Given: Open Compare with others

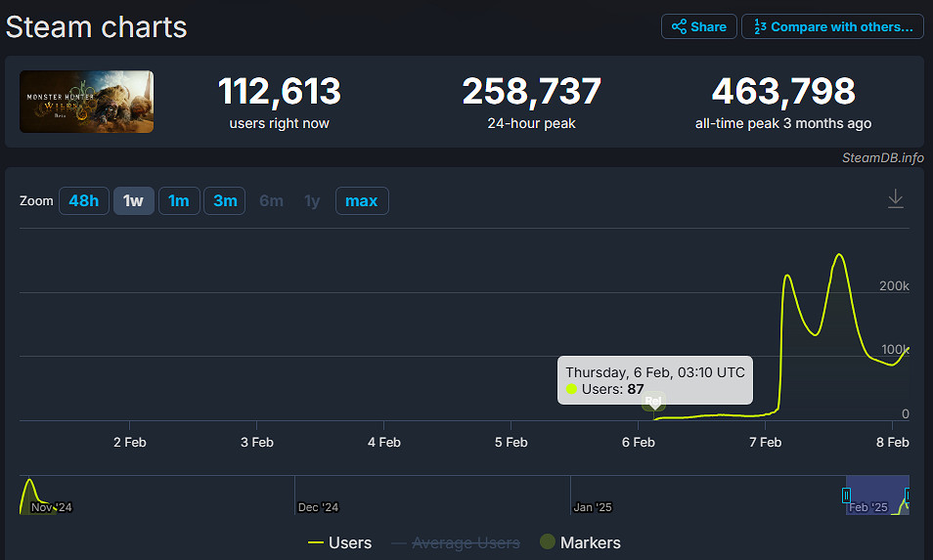Looking at the screenshot, I should 832,26.
